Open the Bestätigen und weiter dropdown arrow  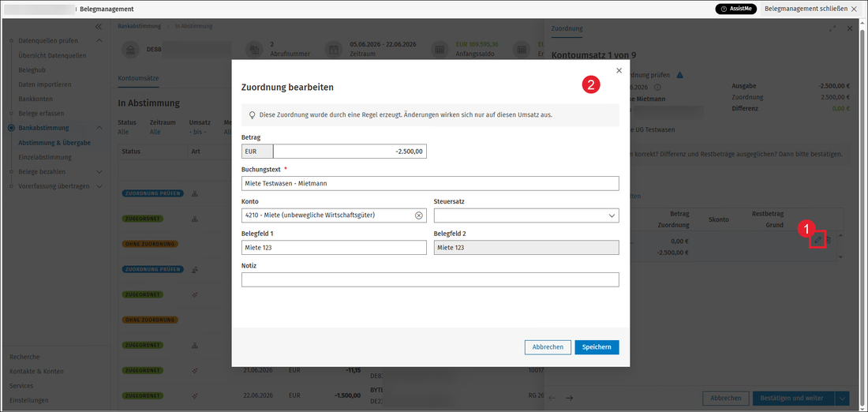point(842,398)
